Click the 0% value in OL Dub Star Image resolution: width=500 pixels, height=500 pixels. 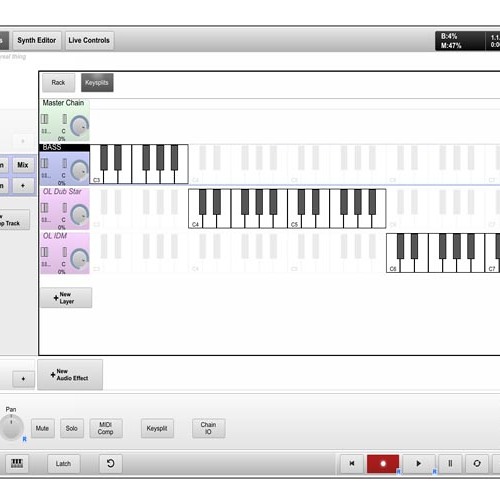coord(62,227)
